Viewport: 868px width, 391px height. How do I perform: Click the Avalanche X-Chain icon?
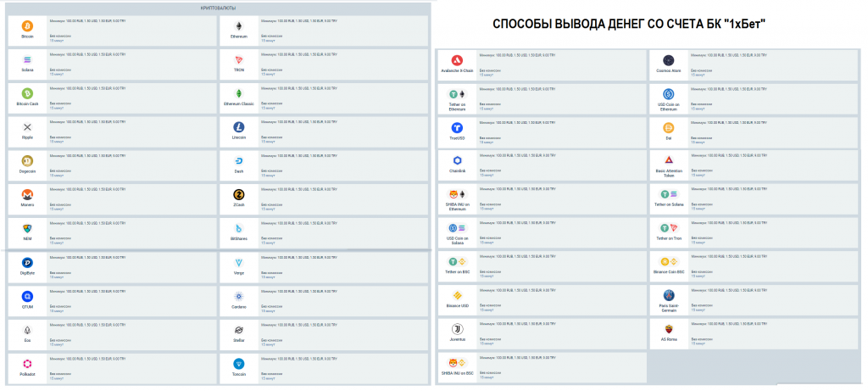[x=457, y=60]
